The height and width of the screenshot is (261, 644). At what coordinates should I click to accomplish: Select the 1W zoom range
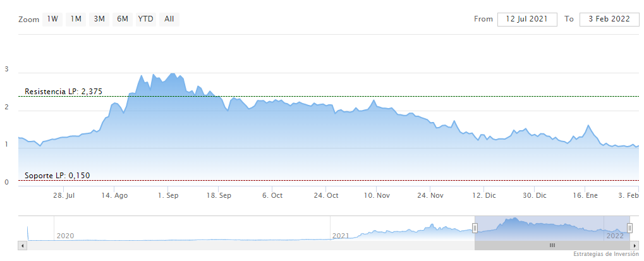point(53,19)
